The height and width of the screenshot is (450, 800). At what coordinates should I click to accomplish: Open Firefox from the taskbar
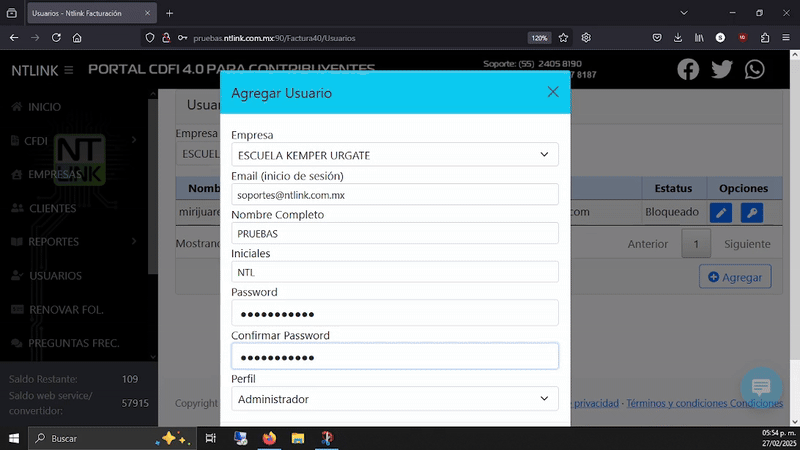[x=269, y=438]
